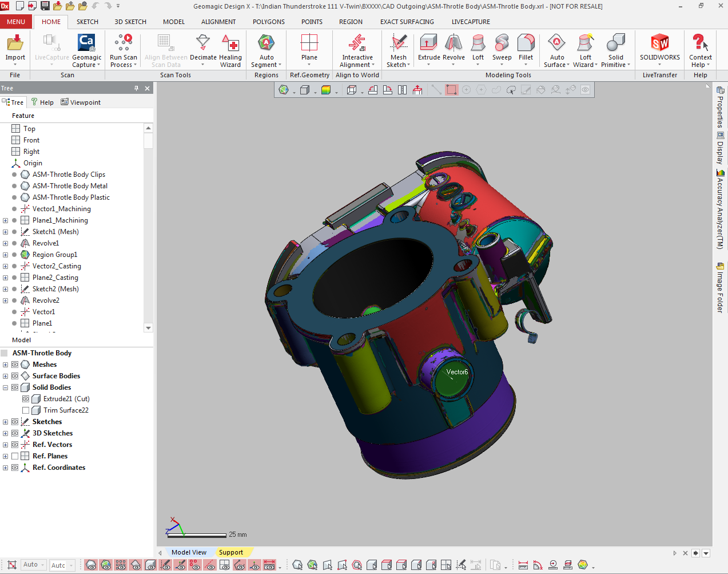This screenshot has height=574, width=728.
Task: Open the Accuracy Analyzer side panel
Action: coord(720,209)
